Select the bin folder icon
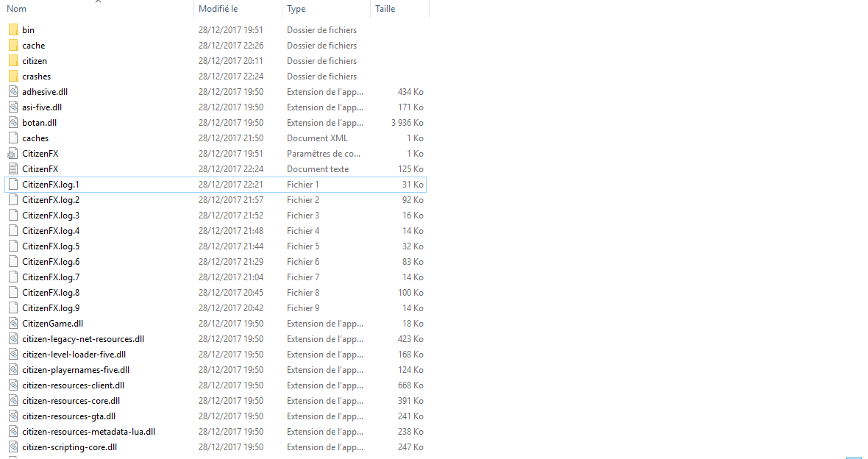The height and width of the screenshot is (459, 868). (x=13, y=30)
